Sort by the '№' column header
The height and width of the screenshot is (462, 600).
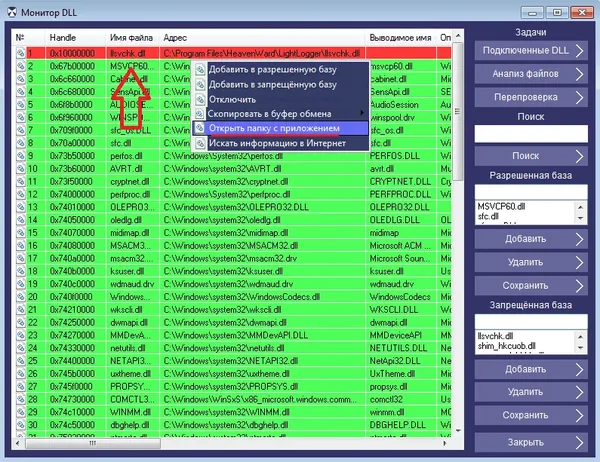[20, 38]
